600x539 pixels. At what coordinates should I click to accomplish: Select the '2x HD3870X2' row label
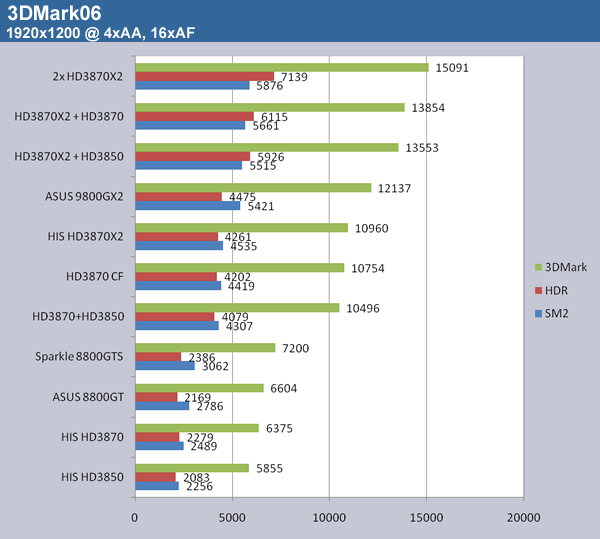pyautogui.click(x=88, y=77)
